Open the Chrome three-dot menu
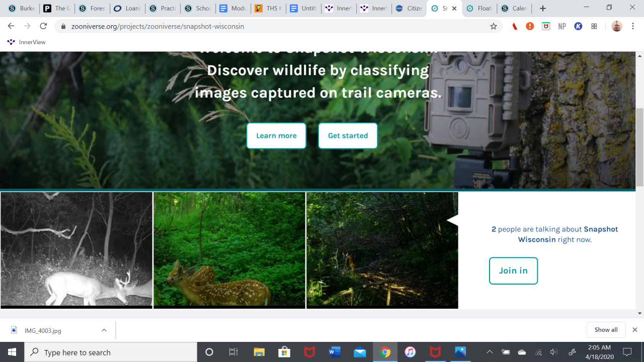Viewport: 644px width, 362px height. tap(633, 26)
